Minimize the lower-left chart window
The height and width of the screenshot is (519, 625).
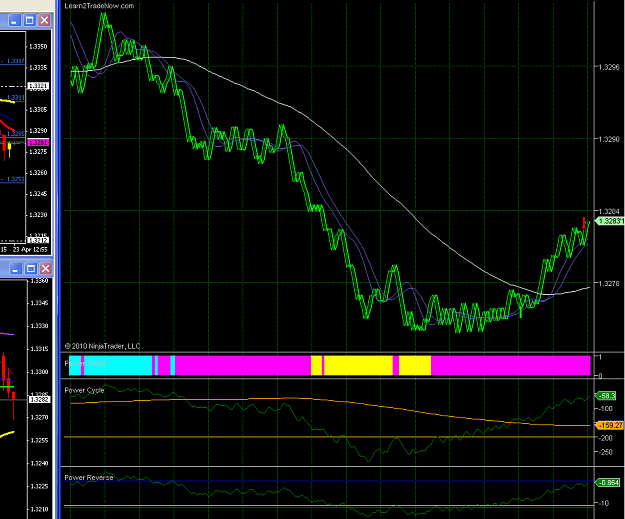point(16,268)
